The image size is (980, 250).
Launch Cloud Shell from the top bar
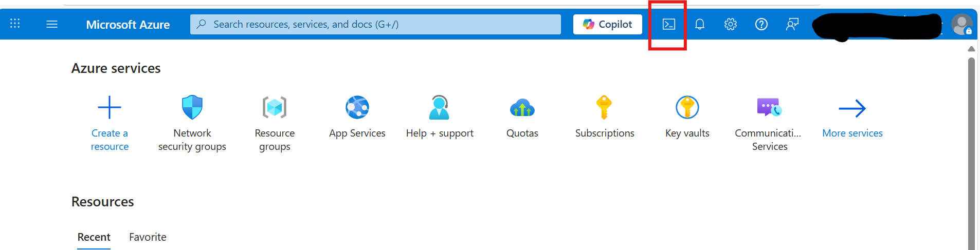(x=668, y=24)
